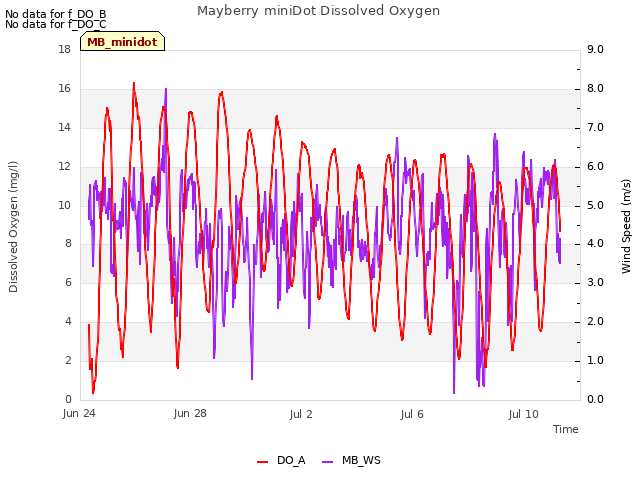This screenshot has height=480, width=640.
Task: Click the 'No data for f_DO_C' message
Action: [x=56, y=24]
